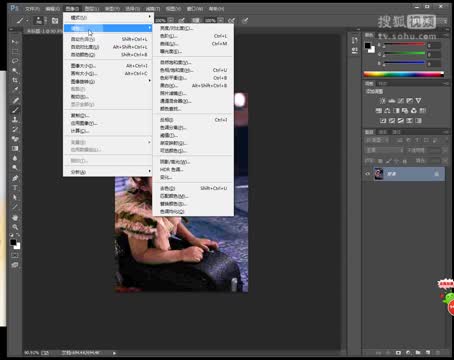Click the green channel slider in the Color panel
The width and height of the screenshot is (454, 360).
pyautogui.click(x=404, y=54)
